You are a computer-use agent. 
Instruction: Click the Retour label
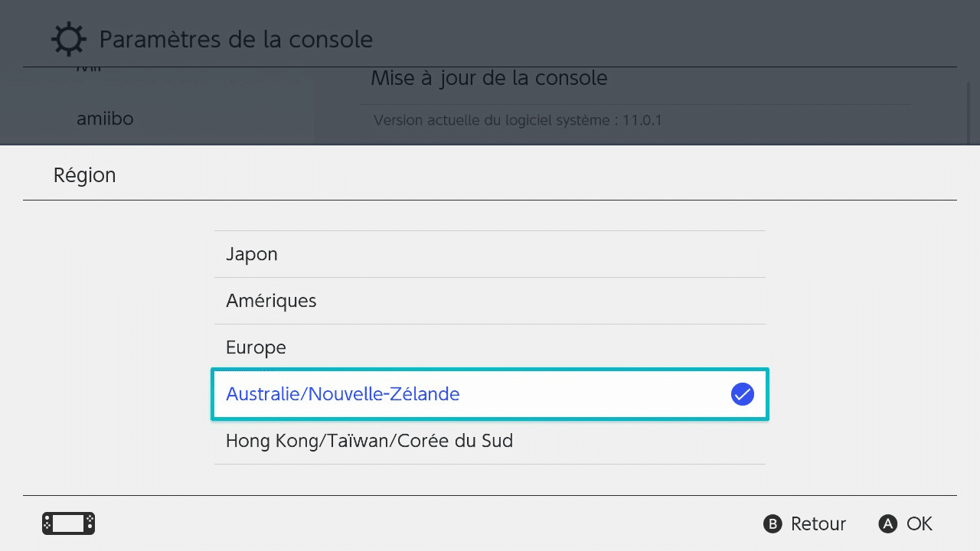[x=818, y=523]
